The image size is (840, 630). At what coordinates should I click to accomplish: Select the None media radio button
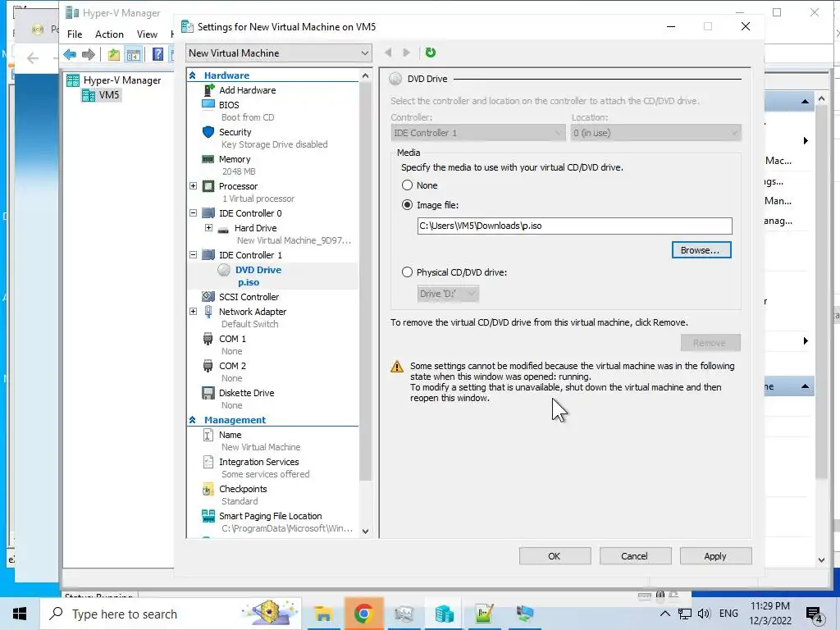click(407, 185)
